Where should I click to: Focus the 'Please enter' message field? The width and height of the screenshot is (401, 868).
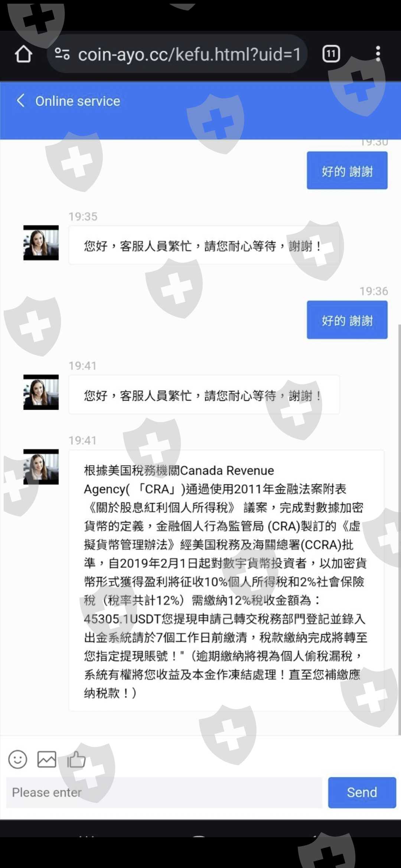[x=164, y=792]
